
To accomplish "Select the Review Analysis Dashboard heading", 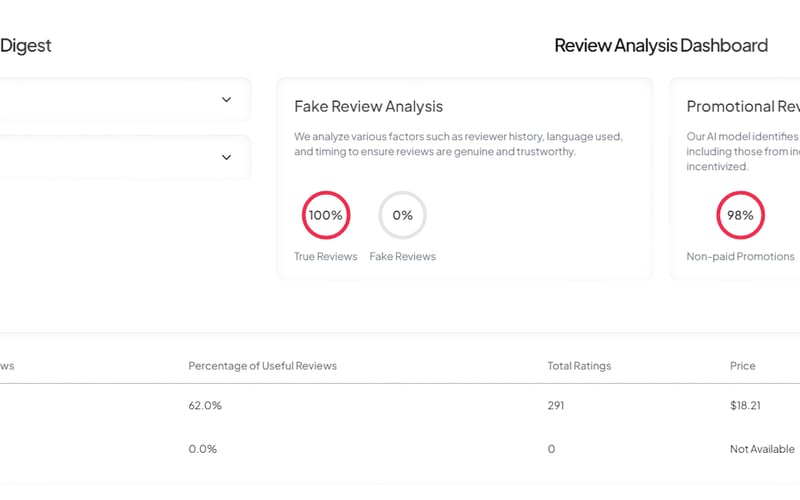I will click(x=660, y=45).
